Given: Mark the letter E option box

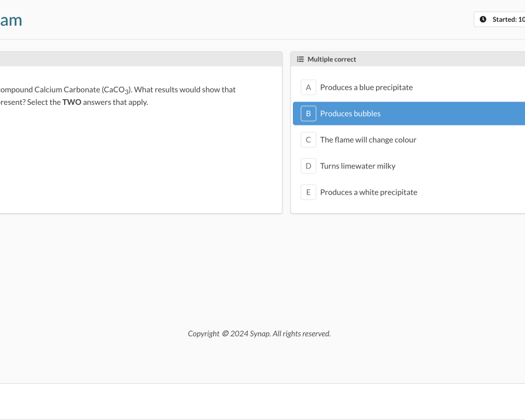Looking at the screenshot, I should point(308,192).
